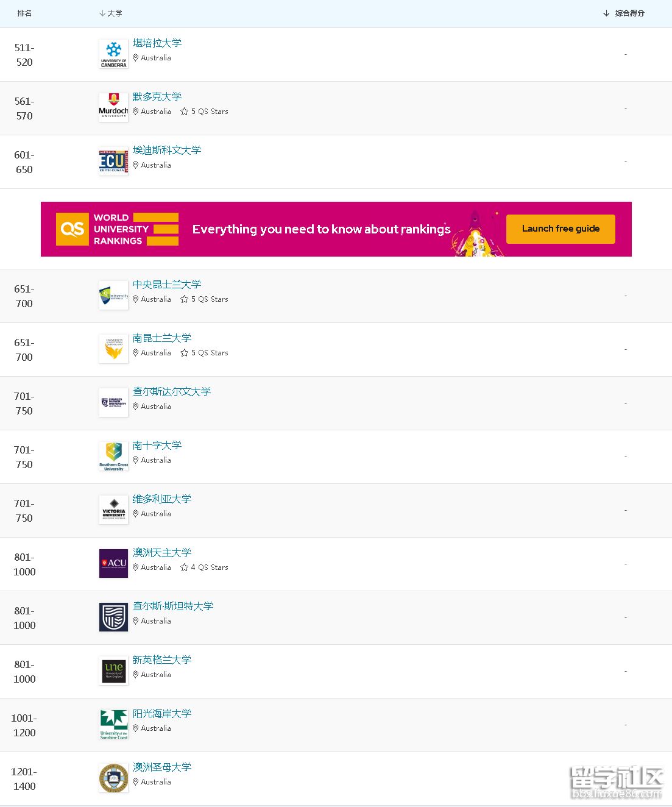Screen dimensions: 672x807
Task: Click the Notre Dame Australia crest
Action: [113, 778]
